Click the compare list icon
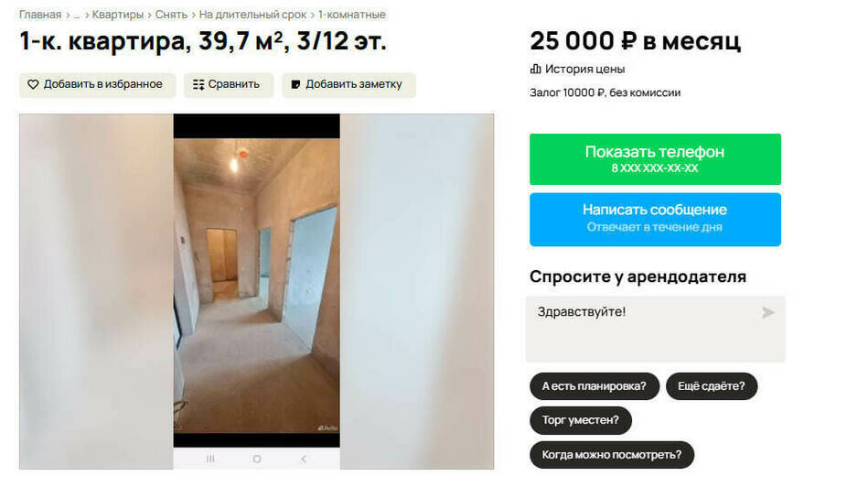Viewport: 868px width, 487px height. [198, 85]
